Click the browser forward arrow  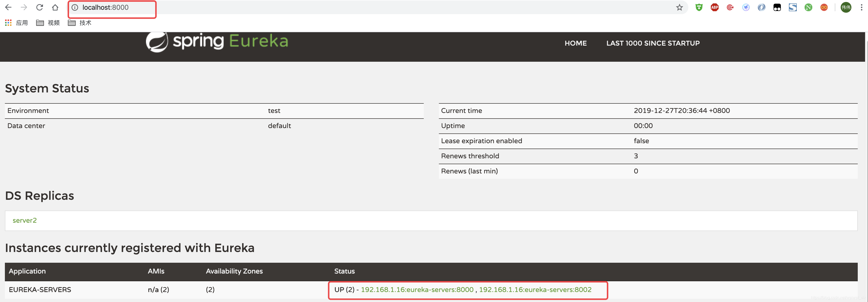(24, 7)
